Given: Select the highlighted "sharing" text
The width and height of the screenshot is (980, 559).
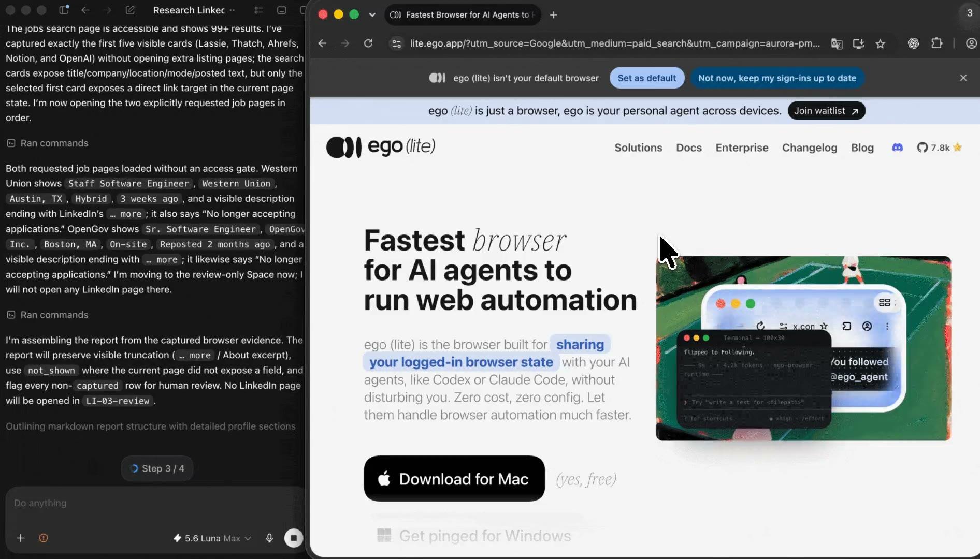Looking at the screenshot, I should pos(580,345).
